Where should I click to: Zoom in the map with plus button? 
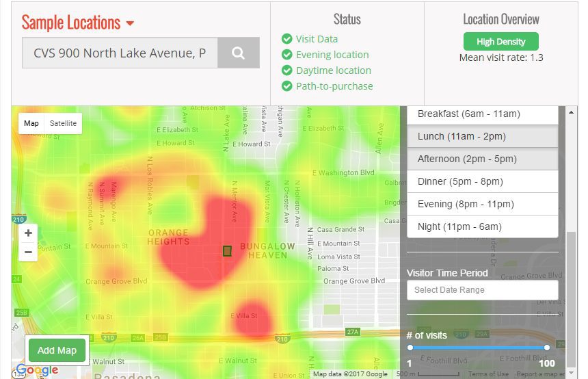coord(28,233)
